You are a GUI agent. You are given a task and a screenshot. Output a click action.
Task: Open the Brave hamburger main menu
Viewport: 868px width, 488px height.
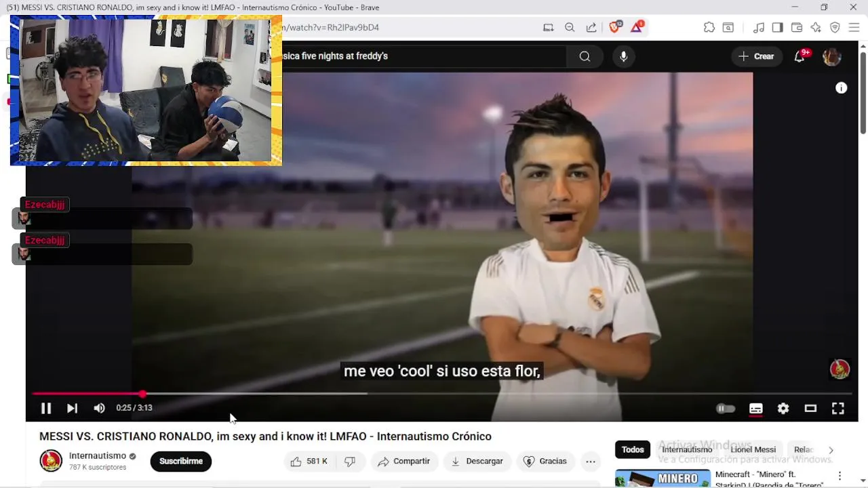854,28
